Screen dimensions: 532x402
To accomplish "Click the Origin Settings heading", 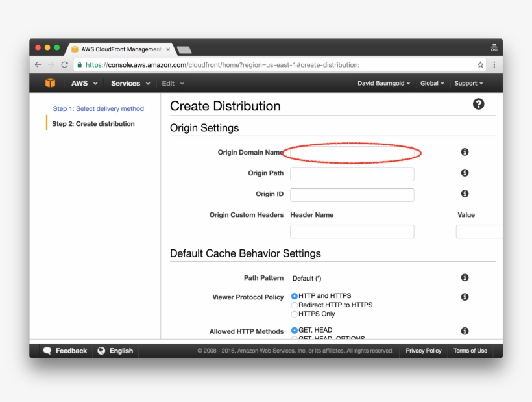I will pyautogui.click(x=204, y=128).
